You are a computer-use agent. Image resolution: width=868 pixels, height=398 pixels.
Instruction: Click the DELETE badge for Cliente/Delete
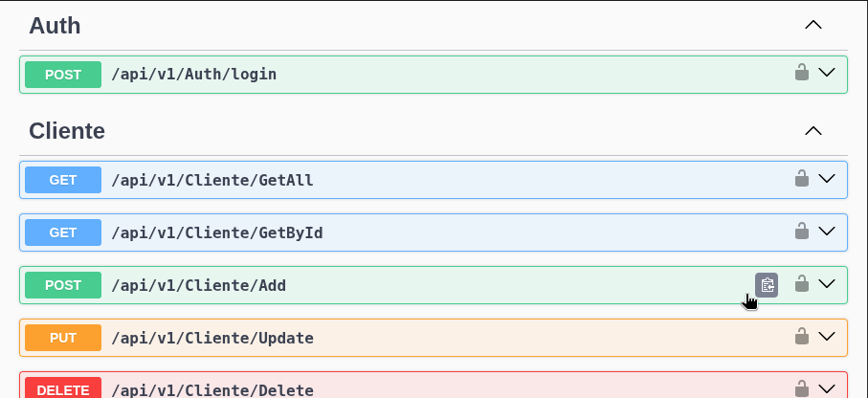tap(63, 388)
